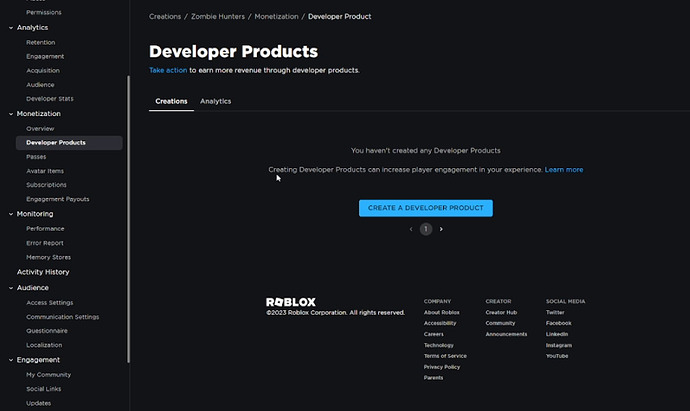The height and width of the screenshot is (411, 690).
Task: Select page 1 in pagination
Action: (426, 229)
